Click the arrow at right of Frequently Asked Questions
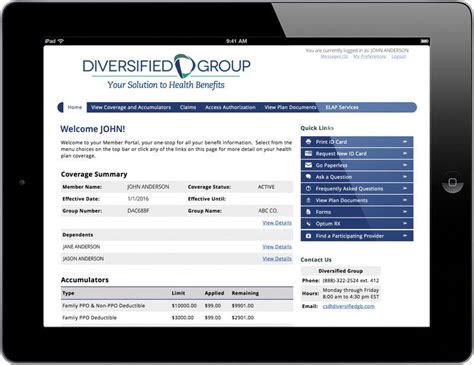This screenshot has width=474, height=365. tap(405, 188)
